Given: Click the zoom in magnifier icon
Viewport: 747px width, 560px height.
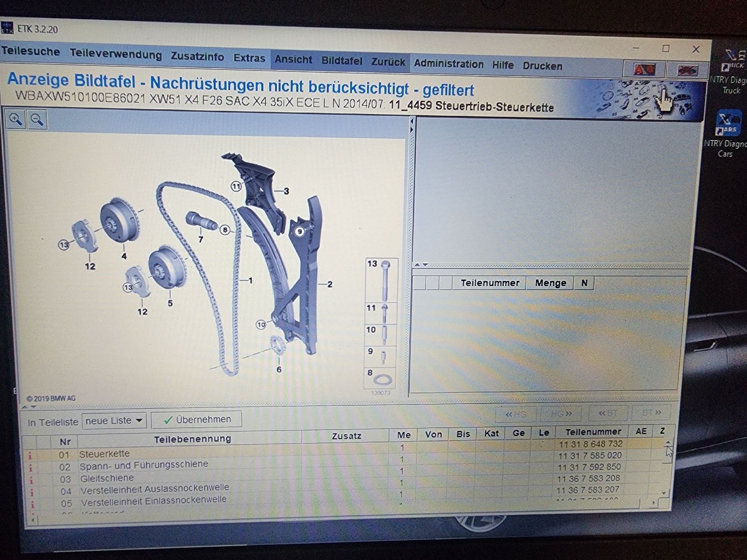Looking at the screenshot, I should [x=16, y=120].
